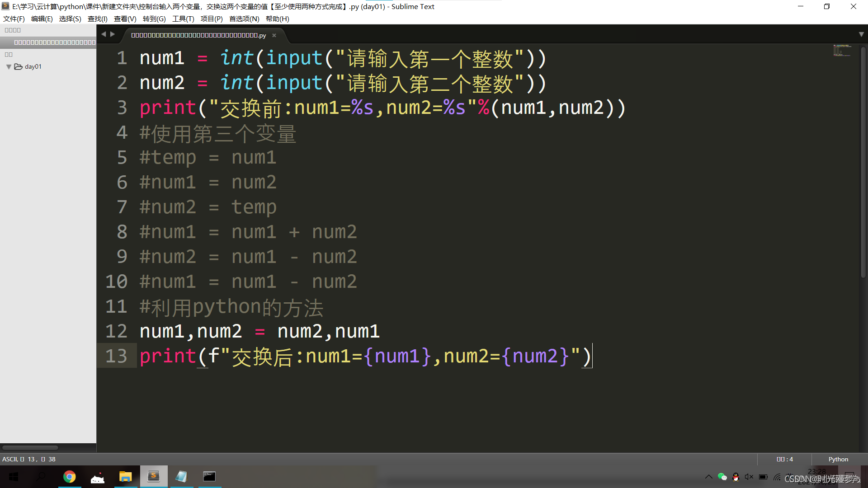The height and width of the screenshot is (488, 868).
Task: Click 'input' on line 2
Action: click(x=294, y=83)
